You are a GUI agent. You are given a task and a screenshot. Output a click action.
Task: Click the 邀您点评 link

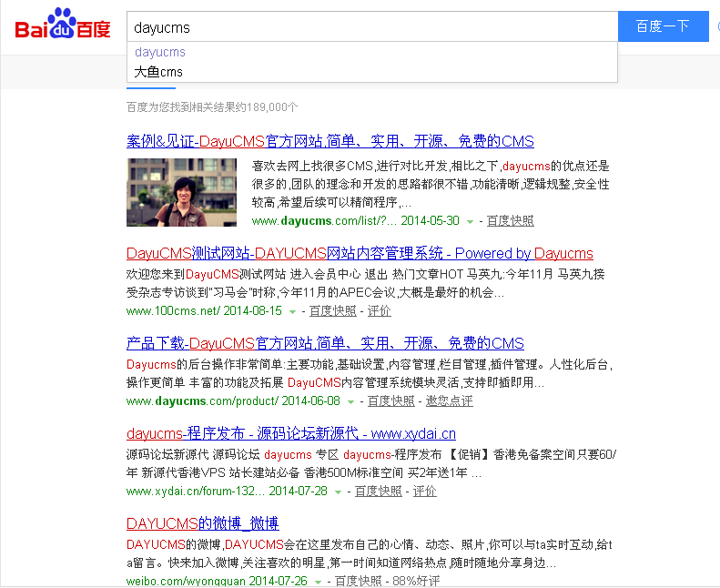point(449,400)
